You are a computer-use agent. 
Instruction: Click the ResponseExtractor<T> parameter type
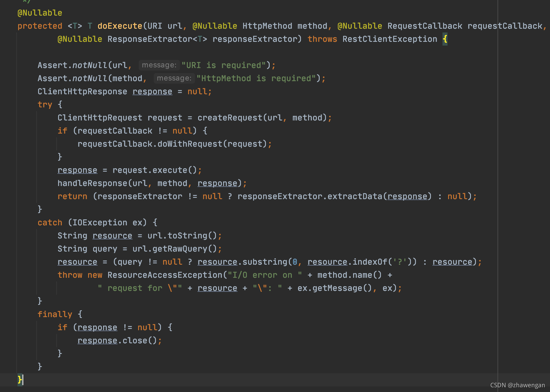(157, 39)
